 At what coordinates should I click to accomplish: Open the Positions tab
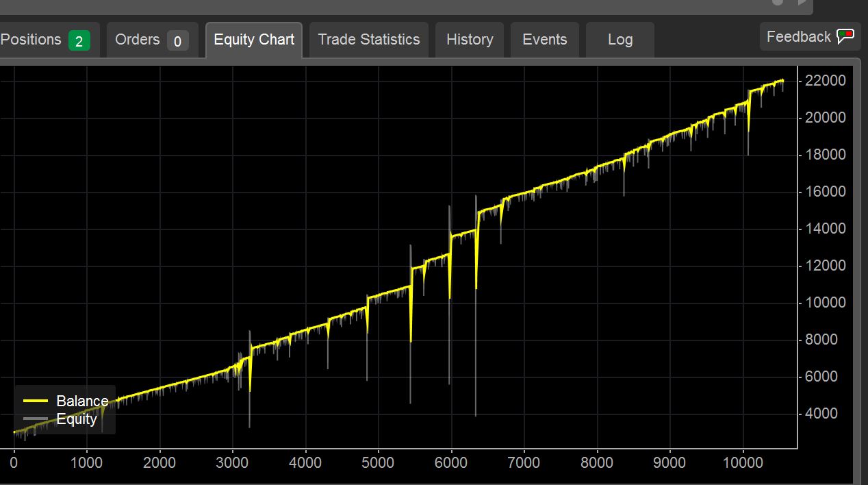point(48,40)
